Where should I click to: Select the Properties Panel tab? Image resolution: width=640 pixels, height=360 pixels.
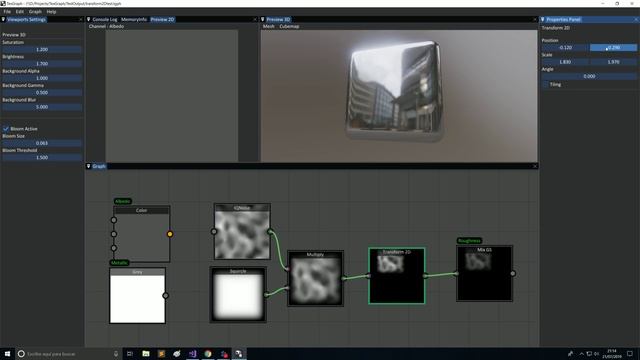(x=563, y=19)
